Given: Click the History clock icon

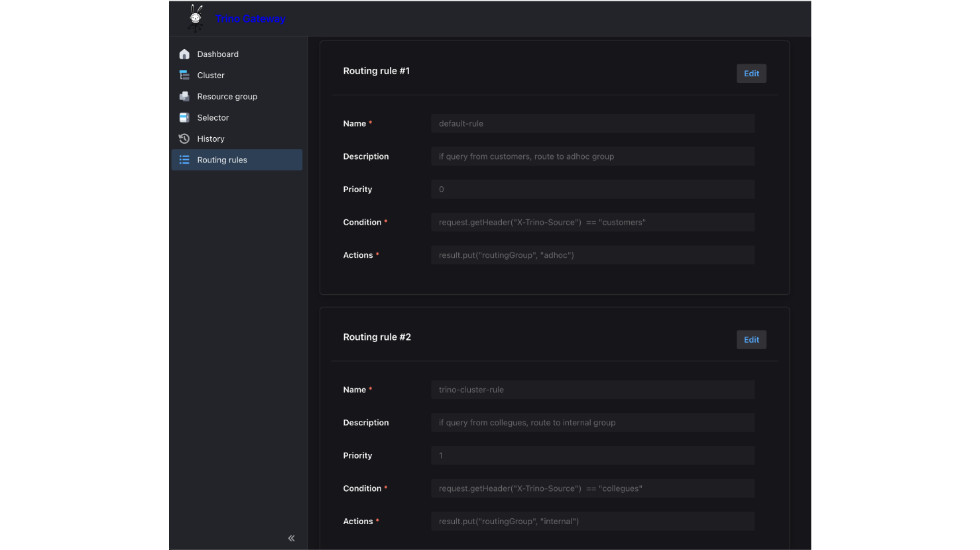Looking at the screenshot, I should [x=184, y=139].
